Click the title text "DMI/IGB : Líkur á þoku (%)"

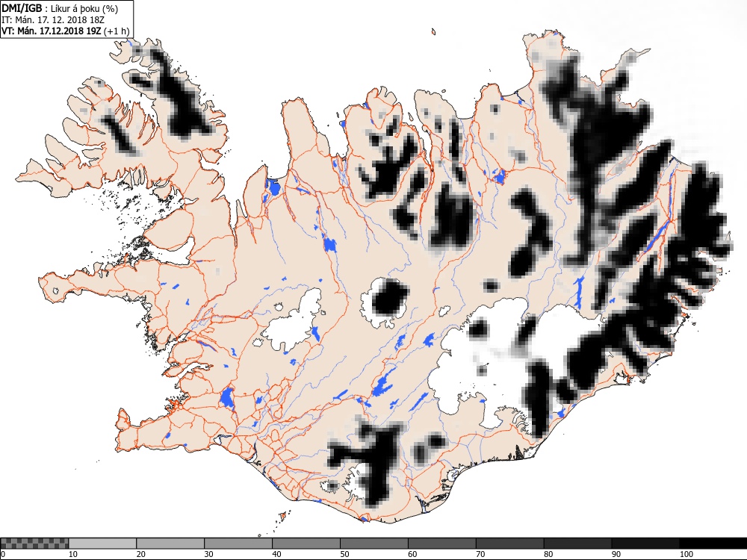(60, 8)
